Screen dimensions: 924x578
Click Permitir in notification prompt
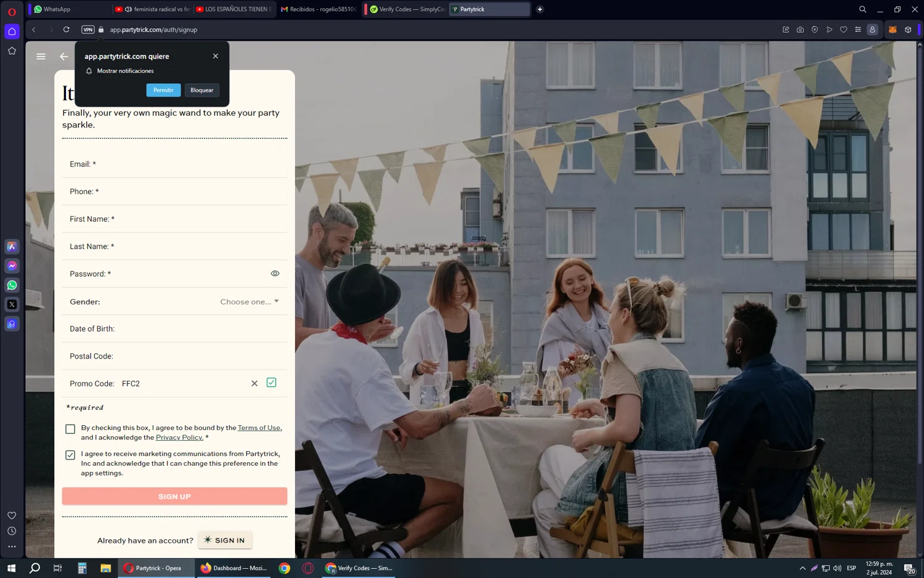coord(163,90)
